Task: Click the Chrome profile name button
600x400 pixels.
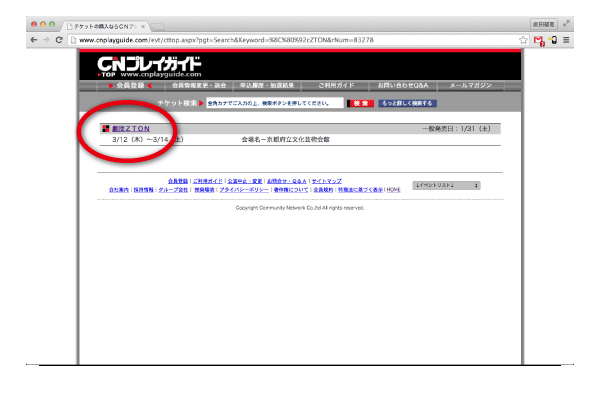Action: [x=543, y=24]
